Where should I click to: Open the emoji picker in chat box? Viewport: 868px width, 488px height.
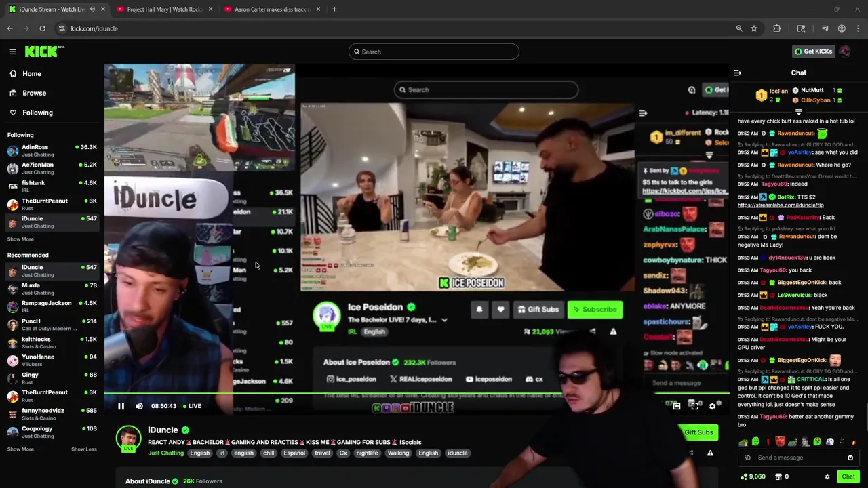[850, 457]
